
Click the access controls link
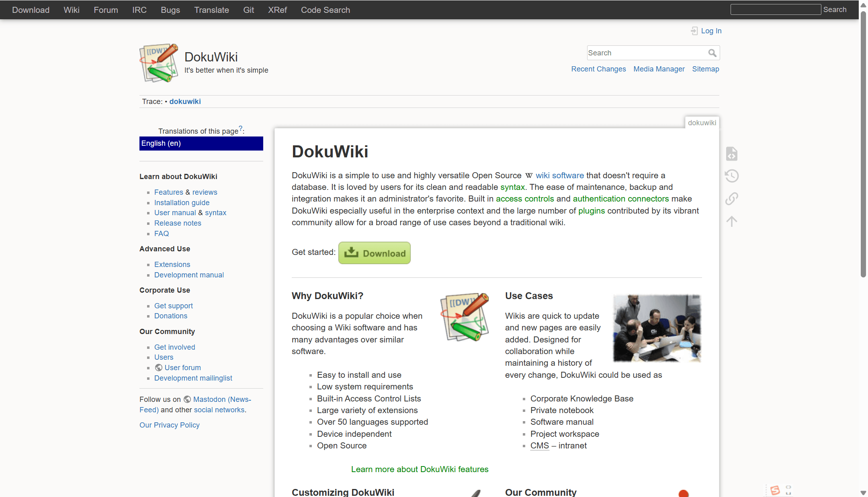(x=525, y=199)
